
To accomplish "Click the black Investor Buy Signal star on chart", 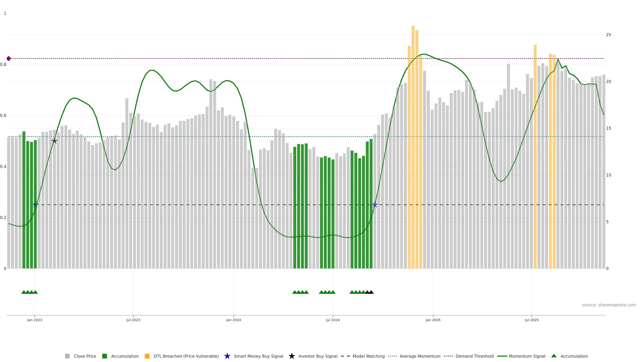I will 55,141.
